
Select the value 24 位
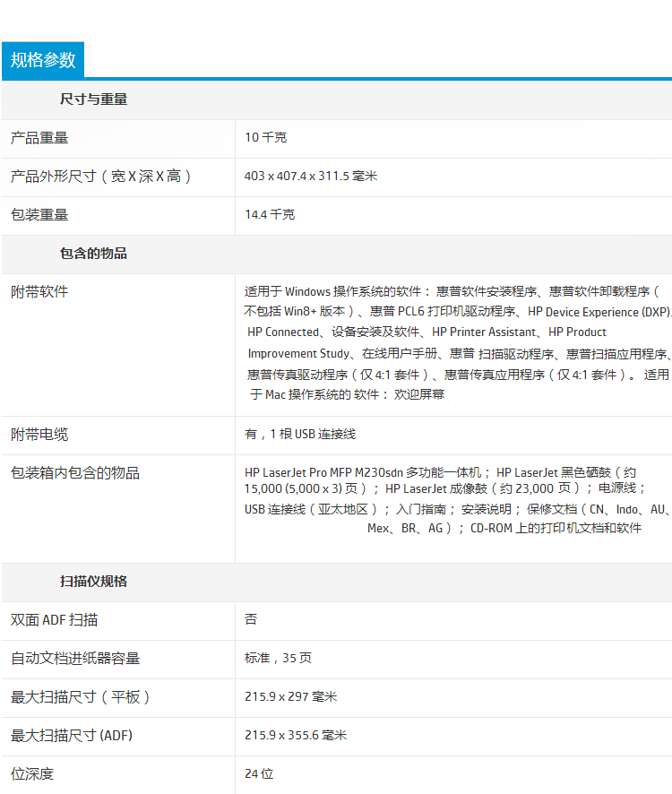tap(259, 773)
